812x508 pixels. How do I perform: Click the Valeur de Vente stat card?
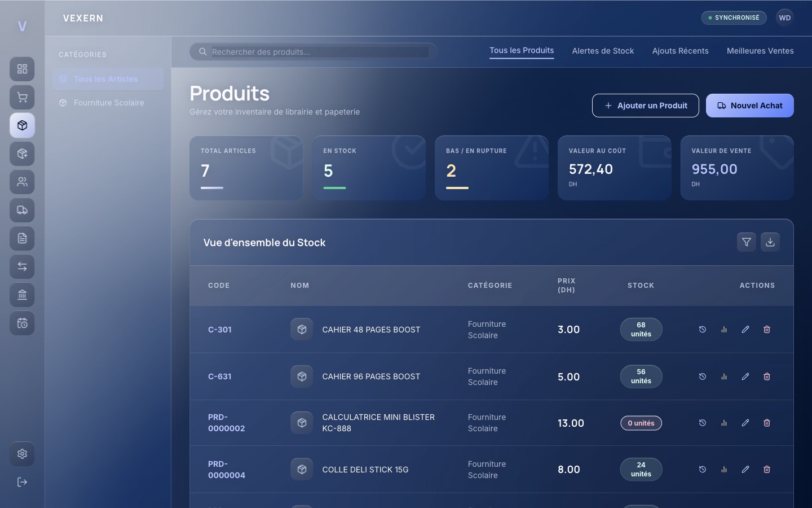tap(737, 168)
